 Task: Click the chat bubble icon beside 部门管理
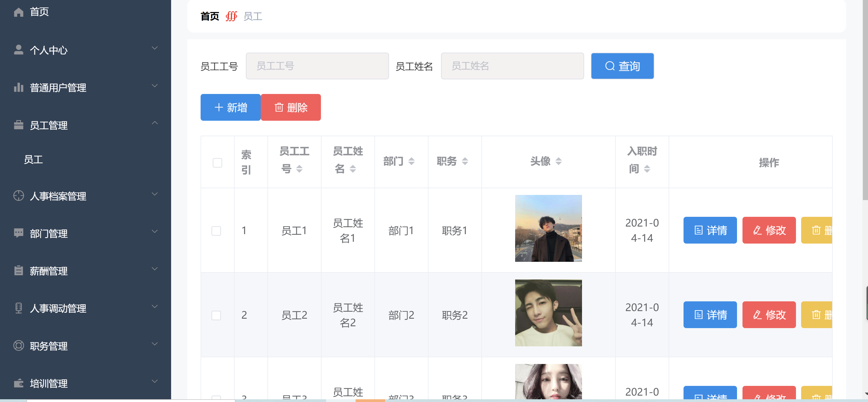(x=19, y=233)
